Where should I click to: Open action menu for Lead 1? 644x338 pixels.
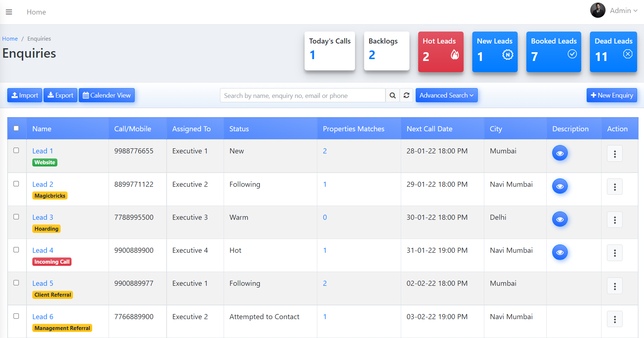click(x=615, y=154)
